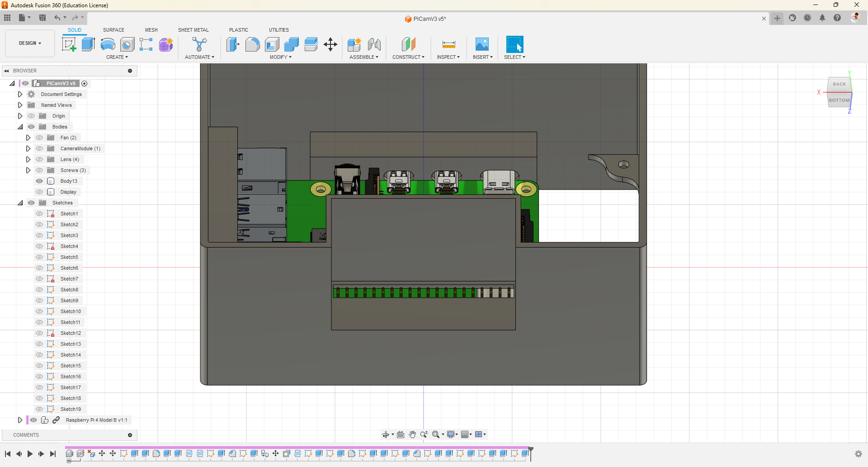Open the CREATE dropdown menu
The width and height of the screenshot is (868, 467).
[x=117, y=57]
